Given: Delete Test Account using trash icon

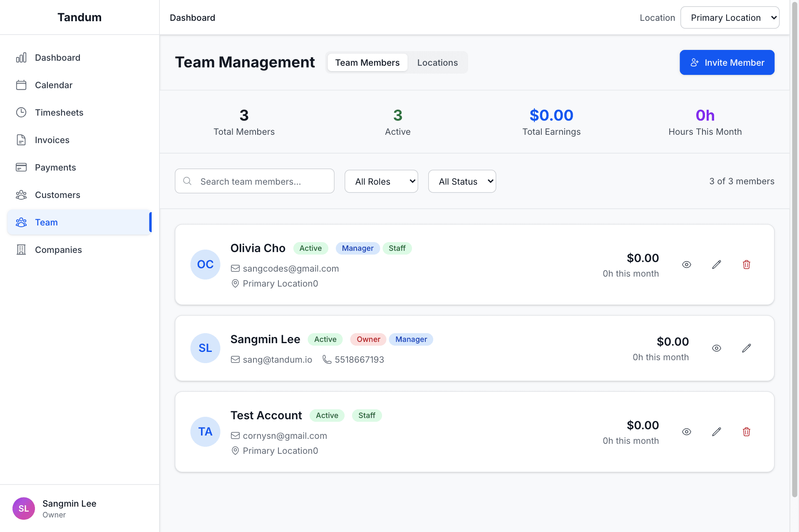Looking at the screenshot, I should click(x=746, y=432).
